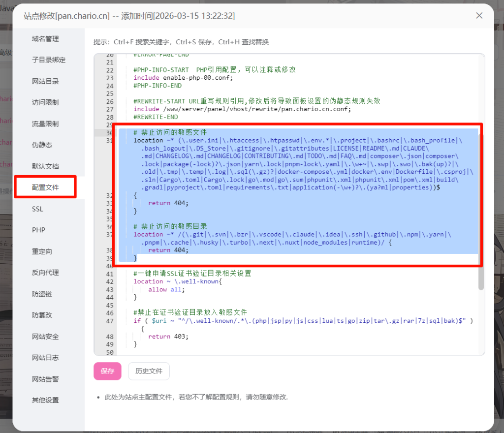Viewport: 504px width, 433px height.
Task: Select 反向代理 in the sidebar
Action: click(x=45, y=273)
